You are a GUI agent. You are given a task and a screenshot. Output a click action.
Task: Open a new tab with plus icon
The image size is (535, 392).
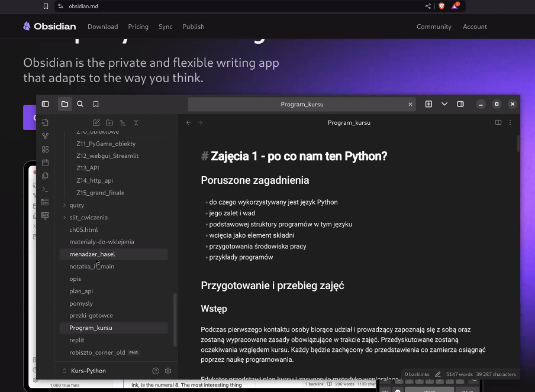click(429, 104)
